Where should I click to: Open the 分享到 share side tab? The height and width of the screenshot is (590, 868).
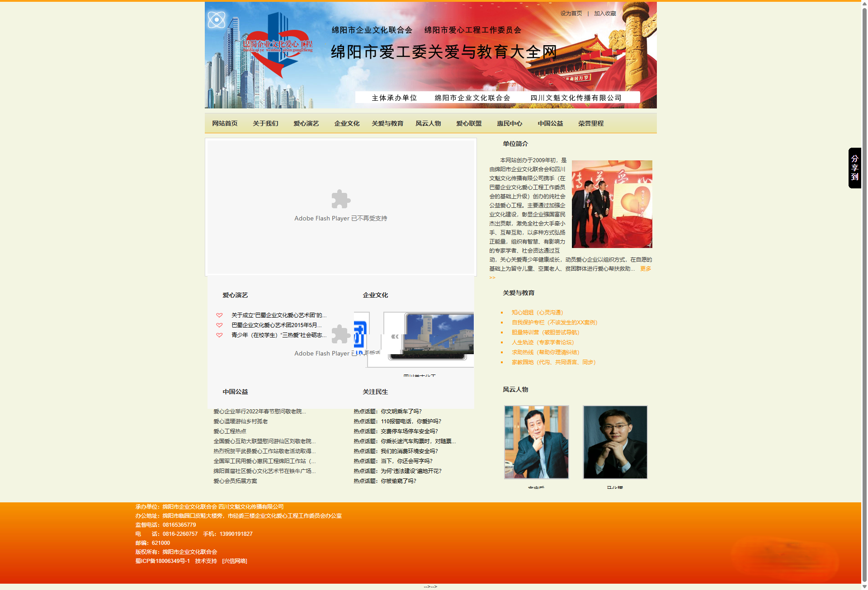[x=854, y=168]
